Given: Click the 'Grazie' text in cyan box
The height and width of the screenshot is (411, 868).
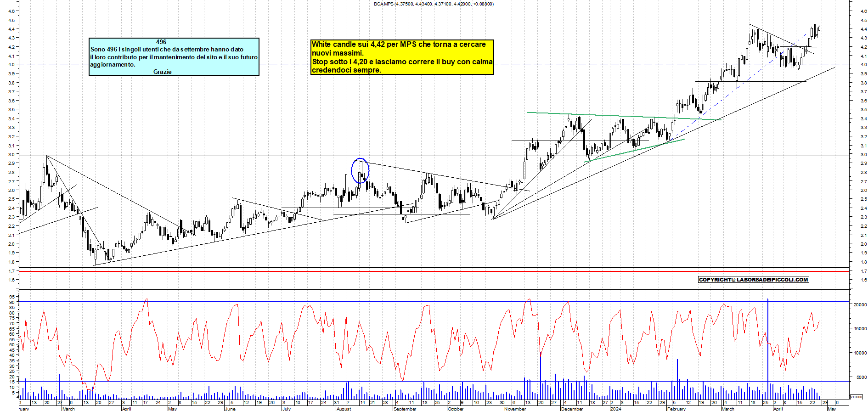Looking at the screenshot, I should point(163,72).
